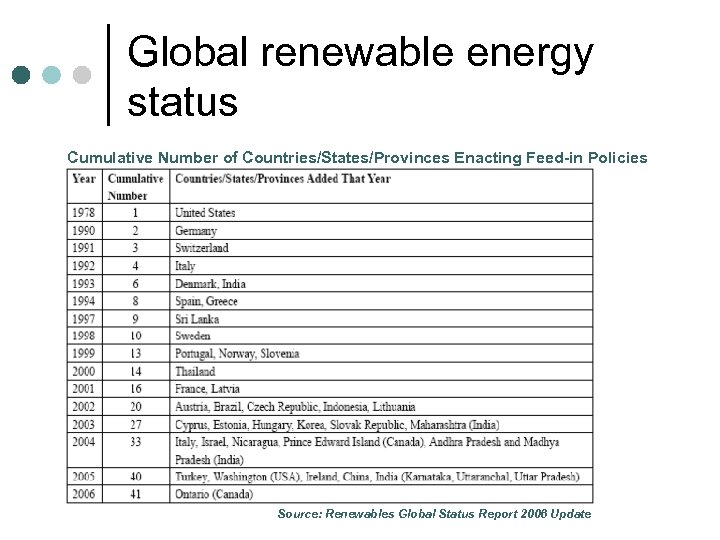Select the year cell '2002'
This screenshot has height=540, width=720.
click(84, 407)
